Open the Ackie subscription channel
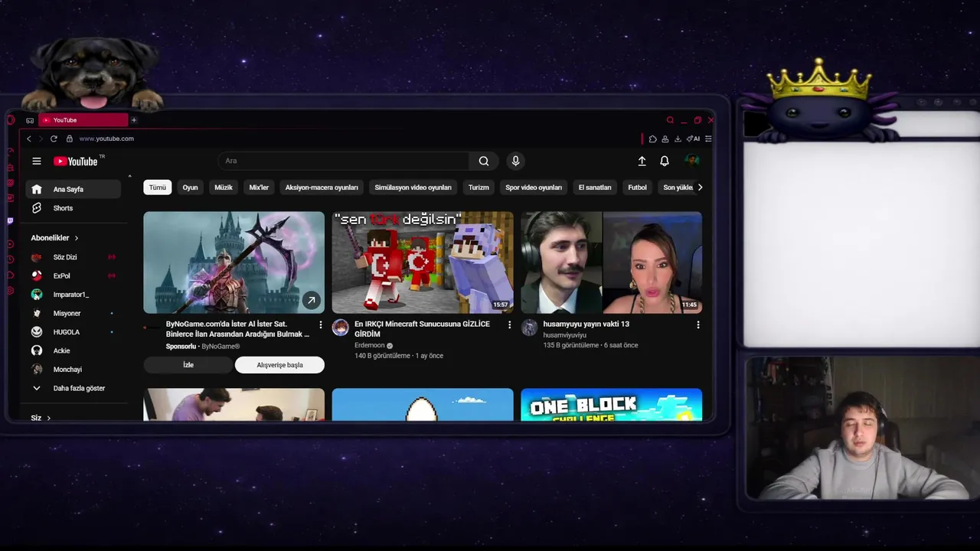This screenshot has height=551, width=980. pyautogui.click(x=73, y=350)
